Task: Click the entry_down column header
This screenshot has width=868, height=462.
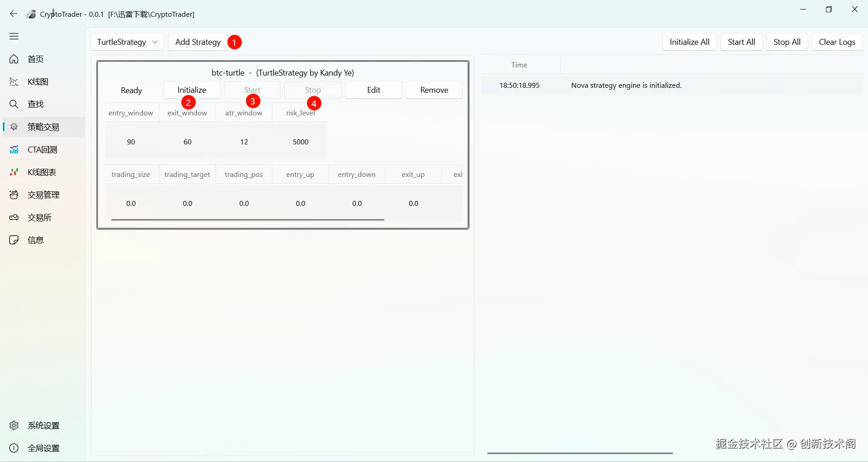Action: [357, 175]
